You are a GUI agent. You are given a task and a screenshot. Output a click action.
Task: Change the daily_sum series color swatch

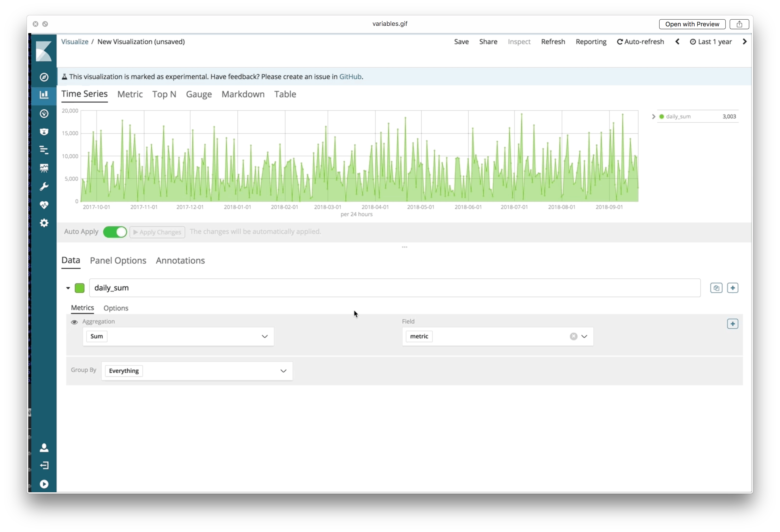click(79, 288)
